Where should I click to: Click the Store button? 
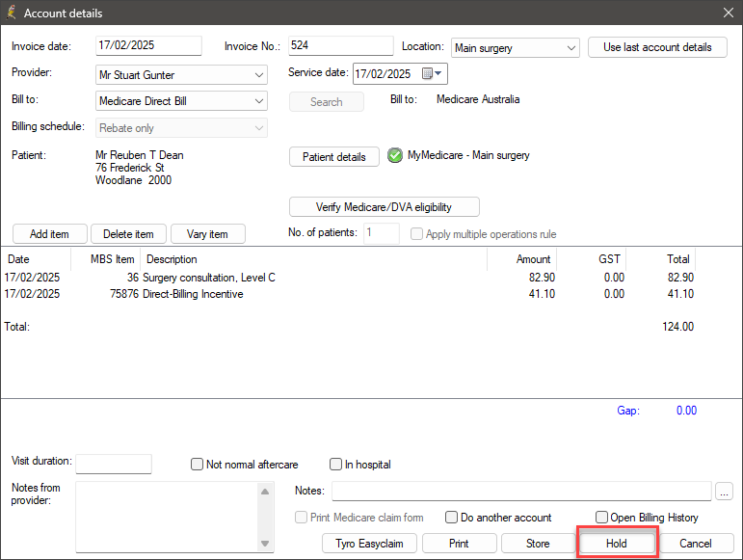coord(538,544)
